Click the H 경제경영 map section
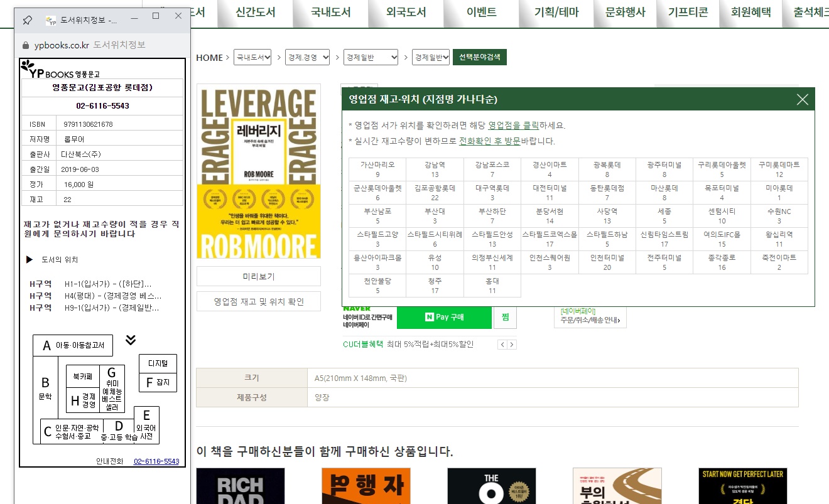 (x=84, y=399)
